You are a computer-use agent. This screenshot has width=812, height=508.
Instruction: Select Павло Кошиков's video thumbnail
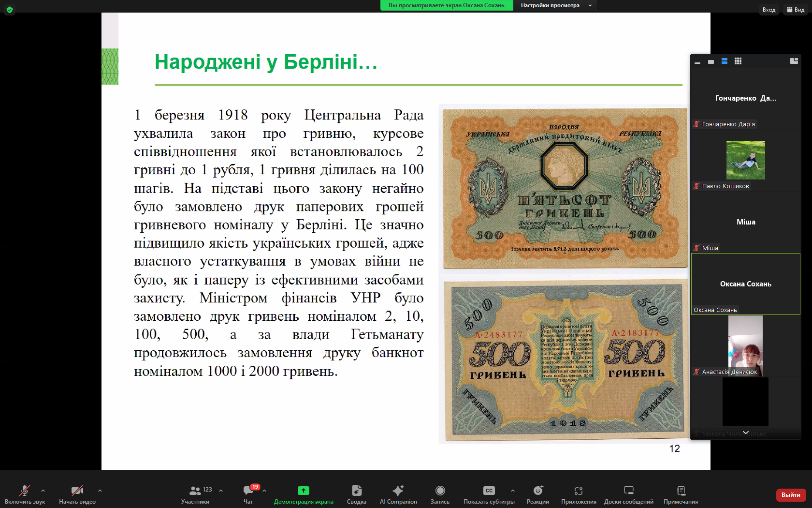coord(745,160)
